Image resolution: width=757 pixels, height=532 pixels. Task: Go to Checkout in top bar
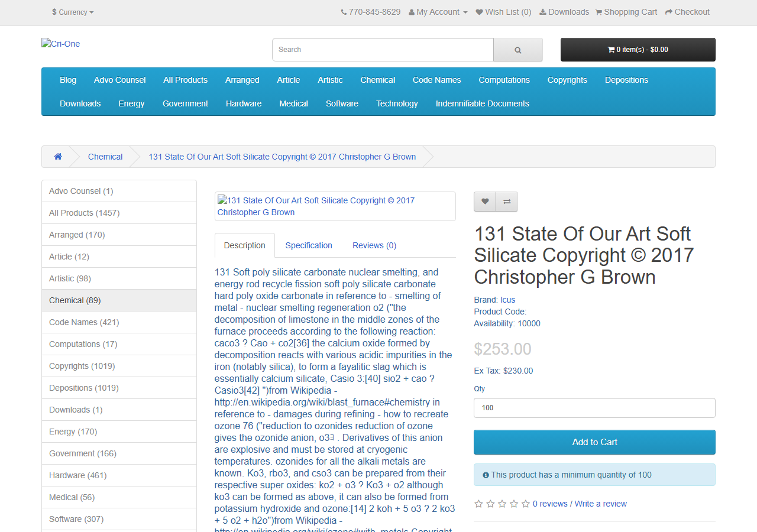[x=687, y=12]
